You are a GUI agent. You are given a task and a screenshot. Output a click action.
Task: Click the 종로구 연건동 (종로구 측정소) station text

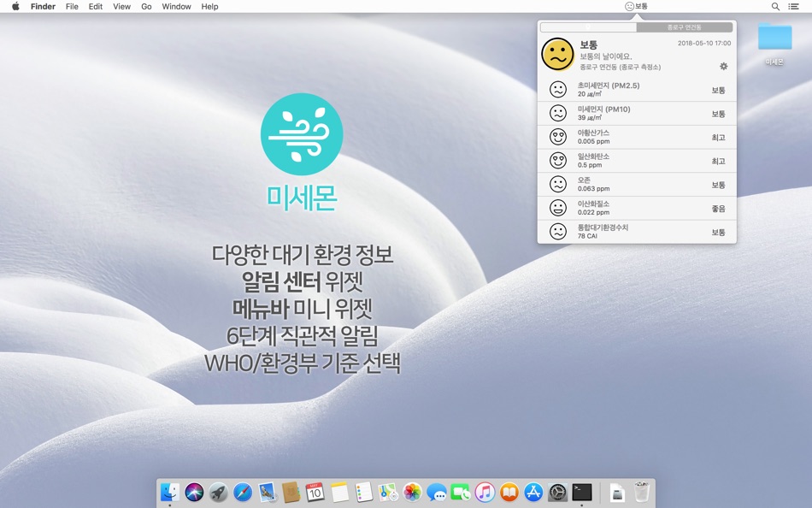(x=620, y=68)
